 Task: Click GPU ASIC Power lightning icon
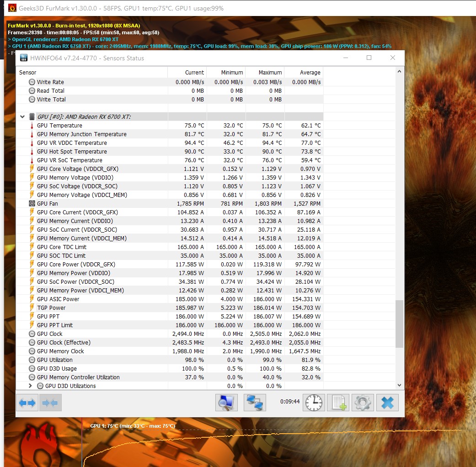[x=32, y=299]
